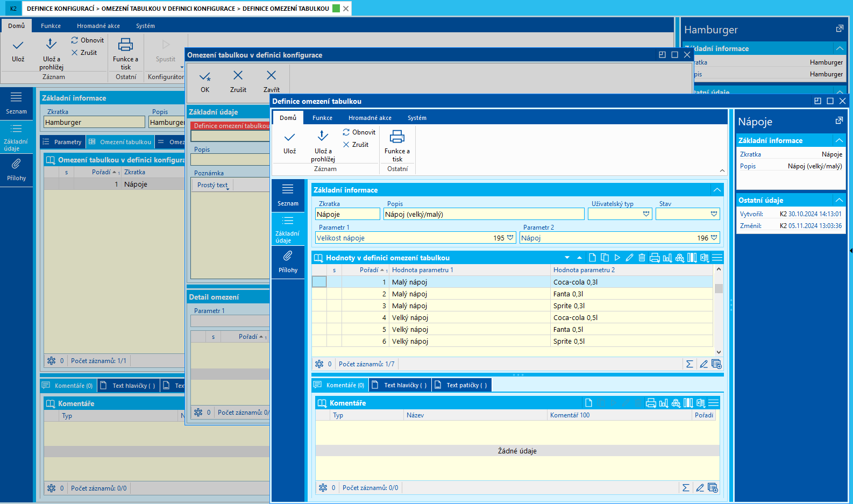
Task: Collapse the Ostatní údaje panel on the right
Action: tap(839, 200)
